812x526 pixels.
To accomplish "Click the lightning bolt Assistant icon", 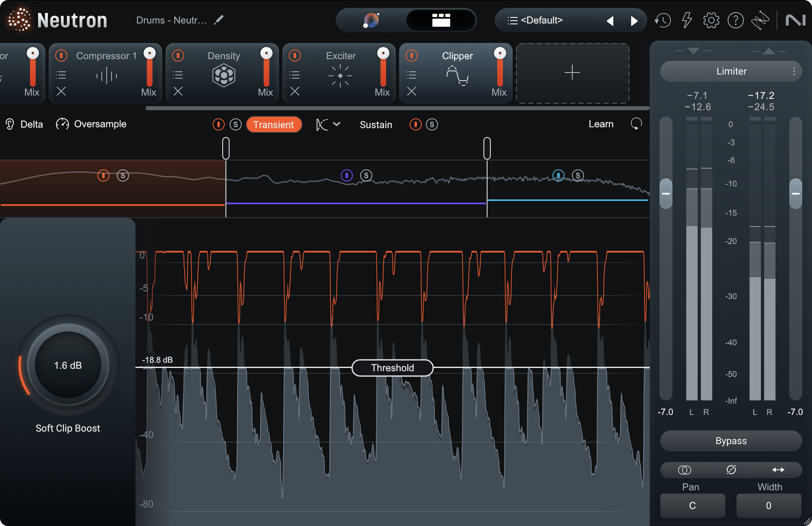I will 687,20.
